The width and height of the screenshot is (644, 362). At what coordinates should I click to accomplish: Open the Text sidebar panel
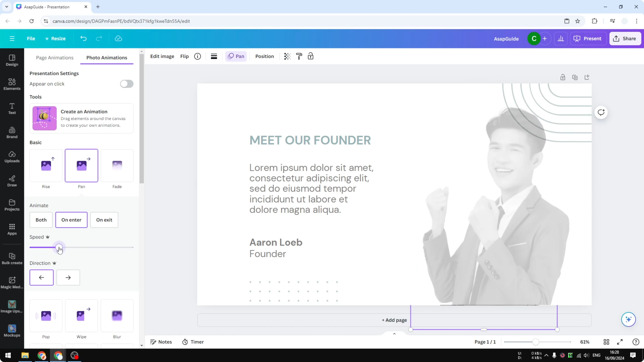12,108
